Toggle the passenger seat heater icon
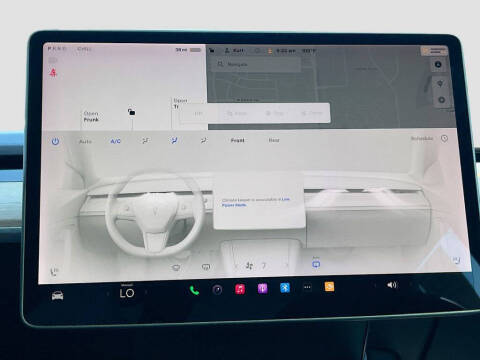 (x=456, y=260)
